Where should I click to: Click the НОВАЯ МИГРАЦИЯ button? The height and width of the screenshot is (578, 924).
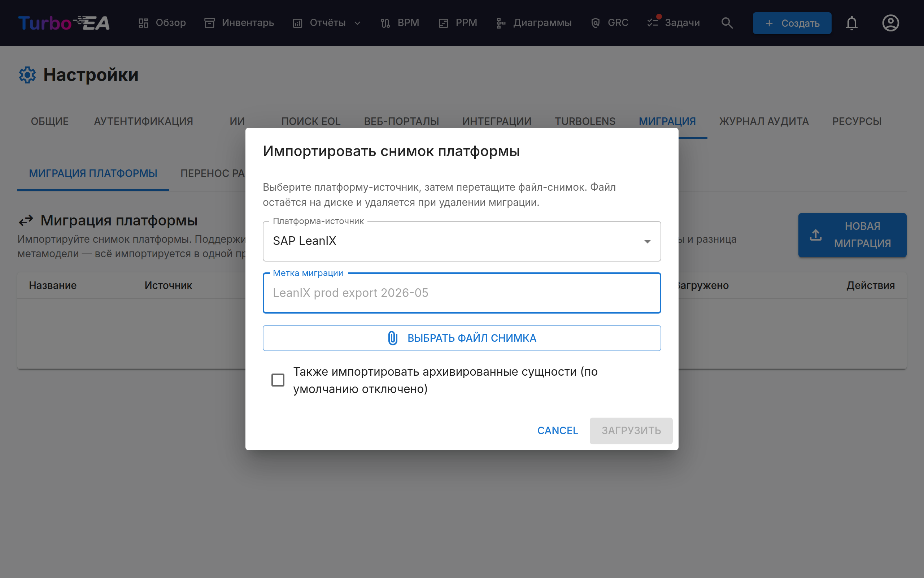[x=852, y=235]
